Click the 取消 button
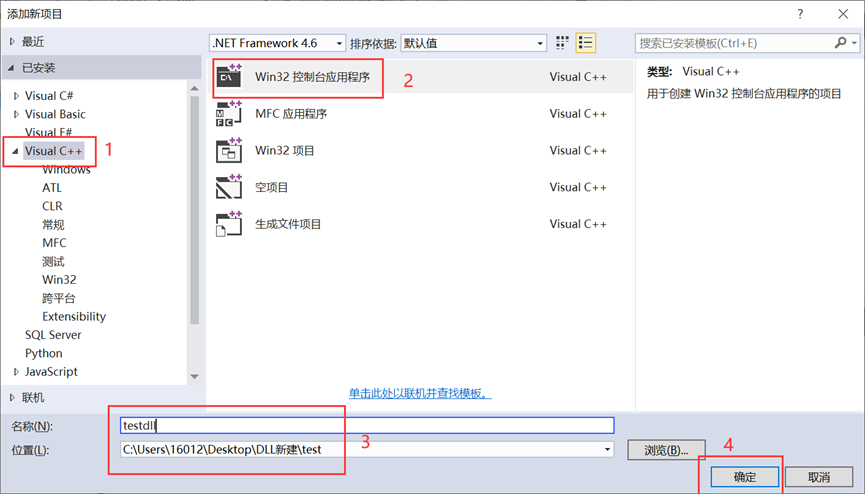 [819, 477]
